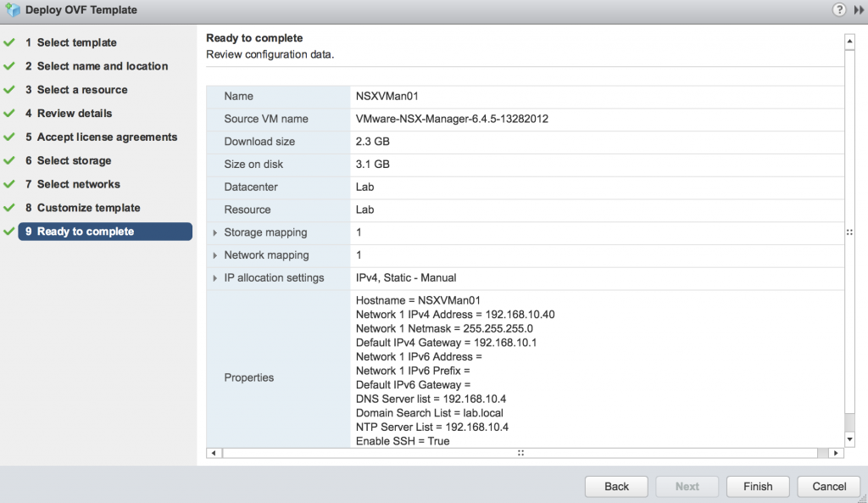Screen dimensions: 868x503
Task: Click Finish to deploy the template
Action: [x=758, y=486]
